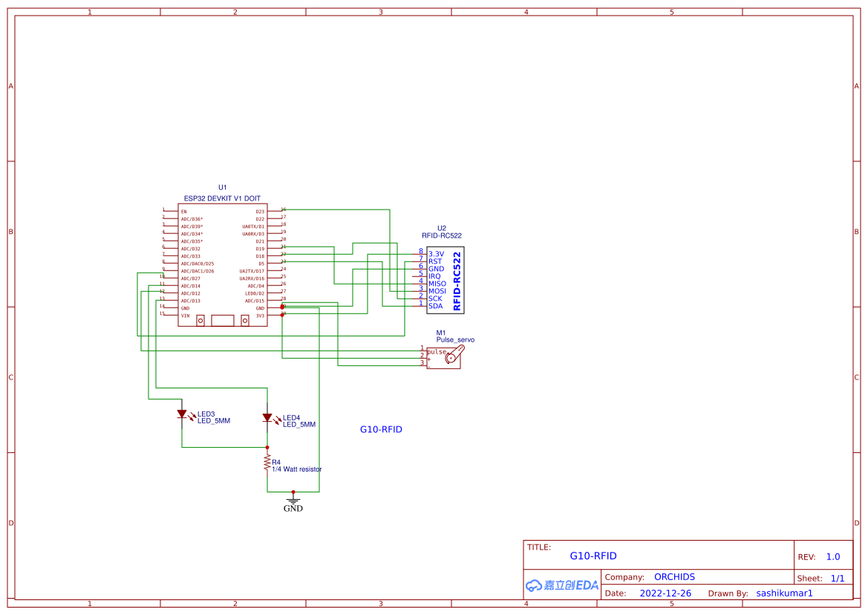Click the sashikumar1 Drawn By name

point(784,593)
